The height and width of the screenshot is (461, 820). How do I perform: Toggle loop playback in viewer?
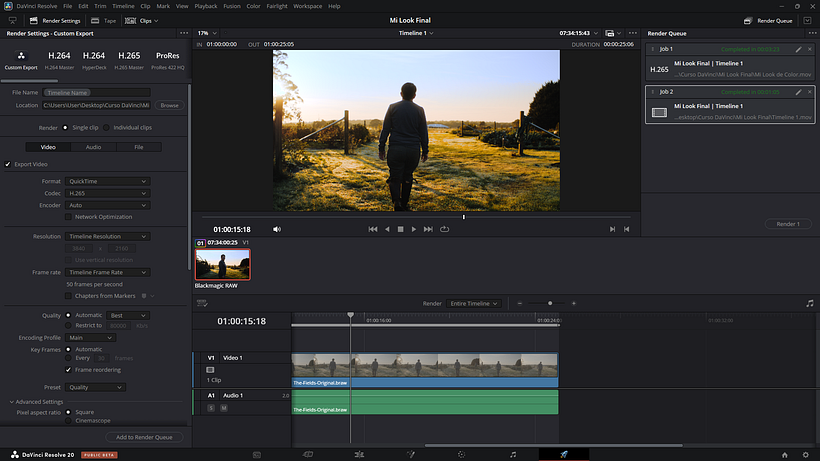445,229
